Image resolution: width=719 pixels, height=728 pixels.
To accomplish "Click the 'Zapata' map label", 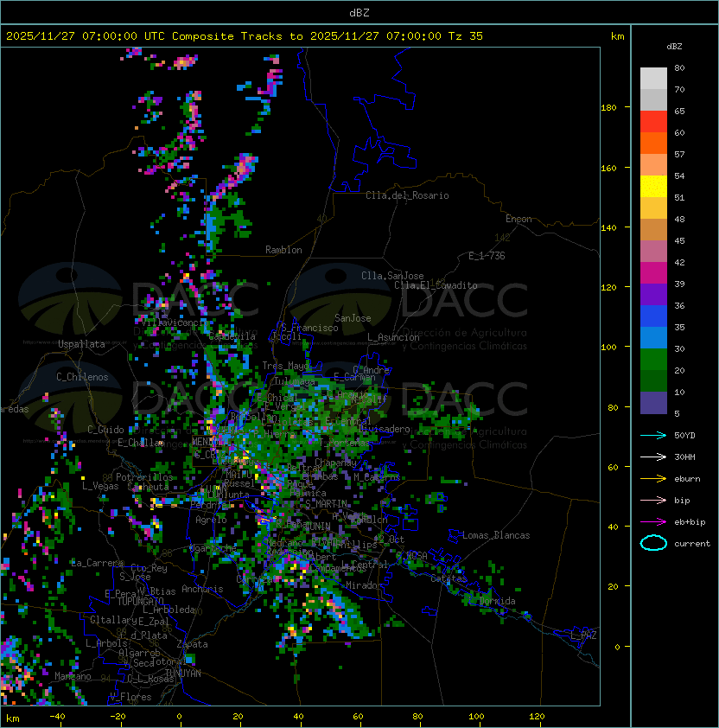I will pyautogui.click(x=192, y=644).
